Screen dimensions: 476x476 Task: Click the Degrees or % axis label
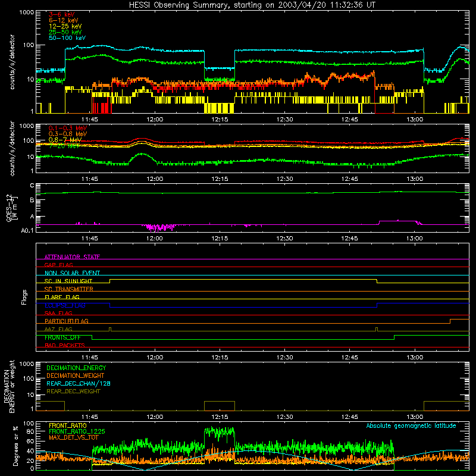(x=15, y=446)
